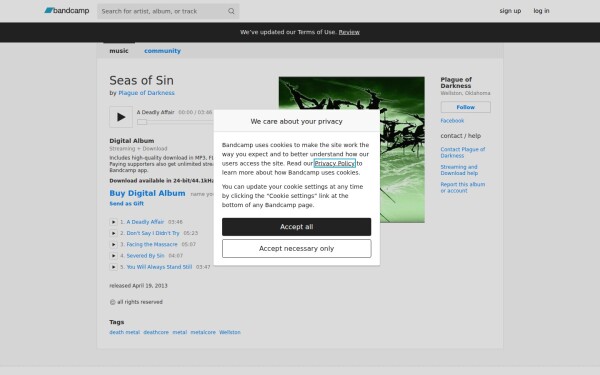Select the Wellston tag
The width and height of the screenshot is (600, 375).
click(230, 332)
